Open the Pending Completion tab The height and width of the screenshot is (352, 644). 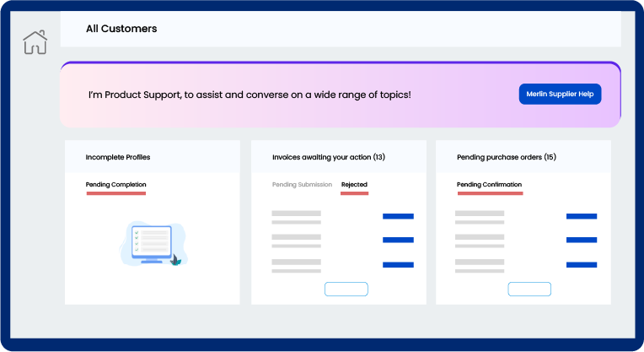pos(115,185)
